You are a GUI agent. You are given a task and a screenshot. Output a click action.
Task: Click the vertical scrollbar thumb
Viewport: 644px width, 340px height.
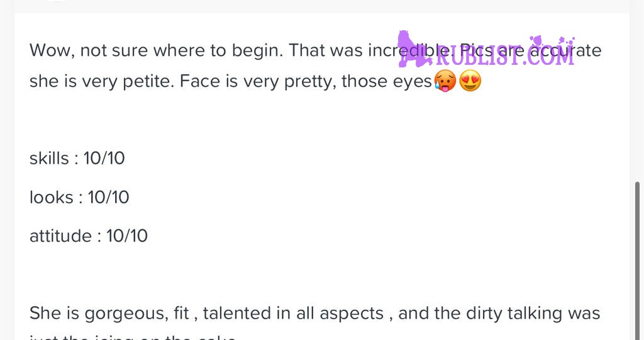coord(638,260)
